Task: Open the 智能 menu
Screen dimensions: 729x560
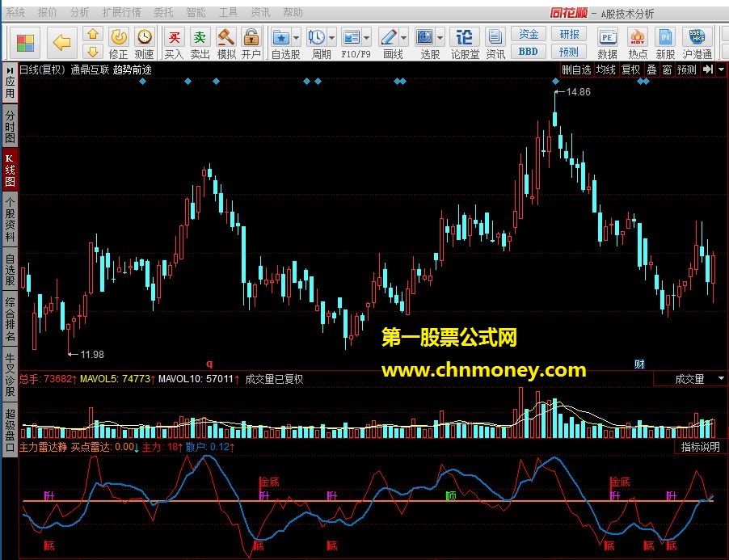Action: click(196, 13)
